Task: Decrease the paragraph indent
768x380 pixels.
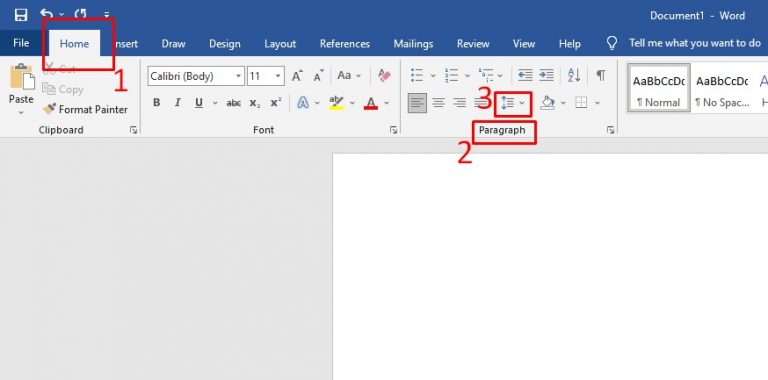Action: coord(526,75)
